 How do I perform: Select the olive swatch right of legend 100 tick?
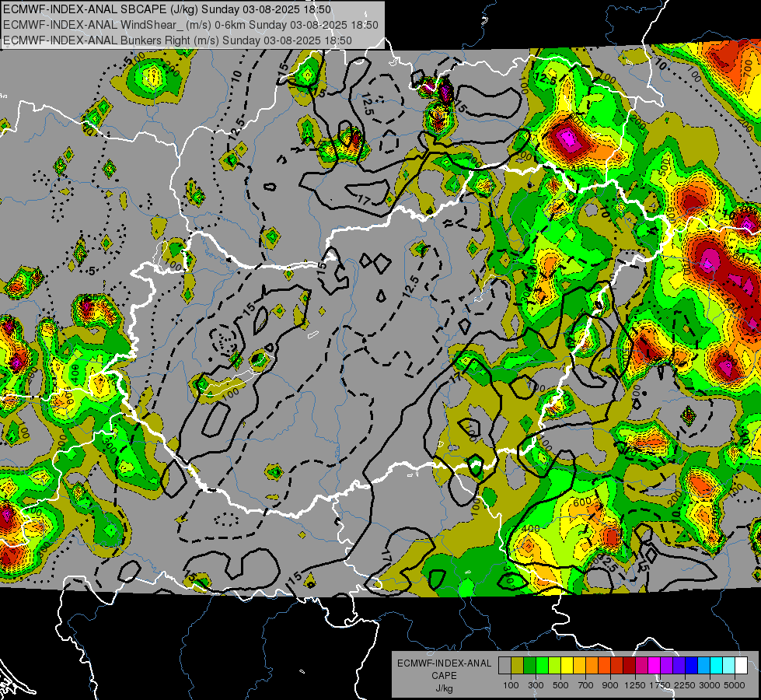point(518,665)
